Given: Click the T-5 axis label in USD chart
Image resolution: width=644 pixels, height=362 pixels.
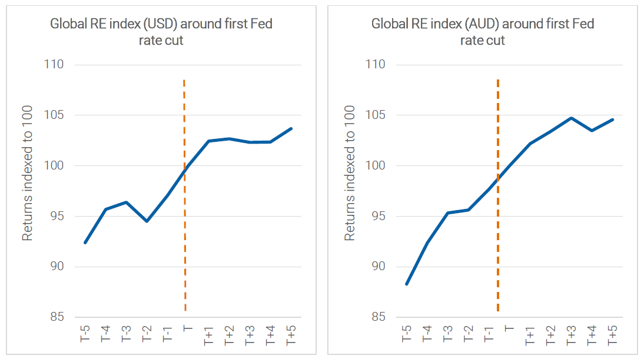Looking at the screenshot, I should click(85, 333).
